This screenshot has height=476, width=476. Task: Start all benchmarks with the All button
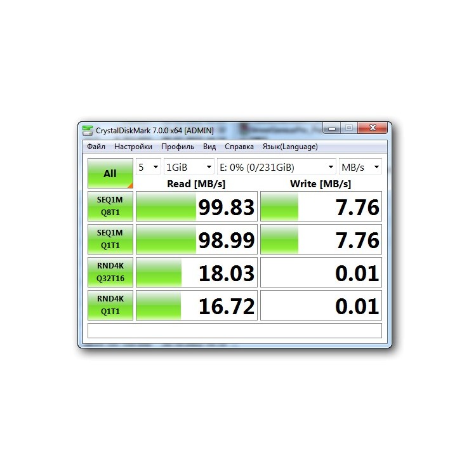point(110,173)
